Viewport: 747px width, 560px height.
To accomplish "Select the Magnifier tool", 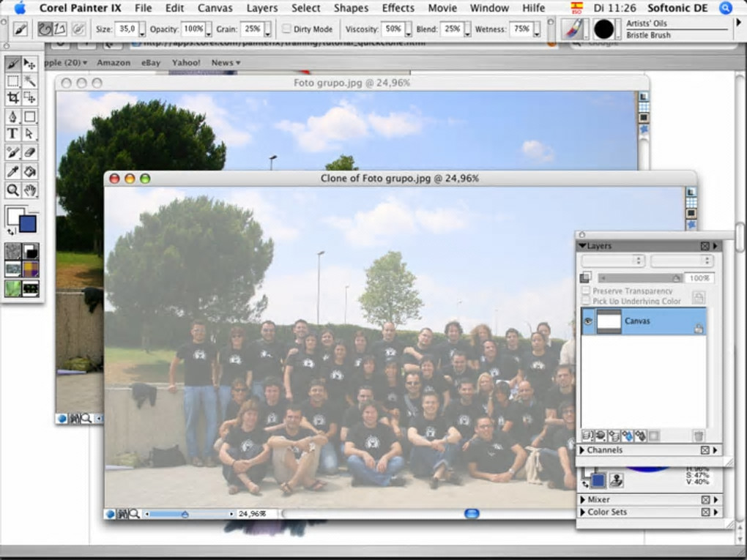I will (x=13, y=190).
